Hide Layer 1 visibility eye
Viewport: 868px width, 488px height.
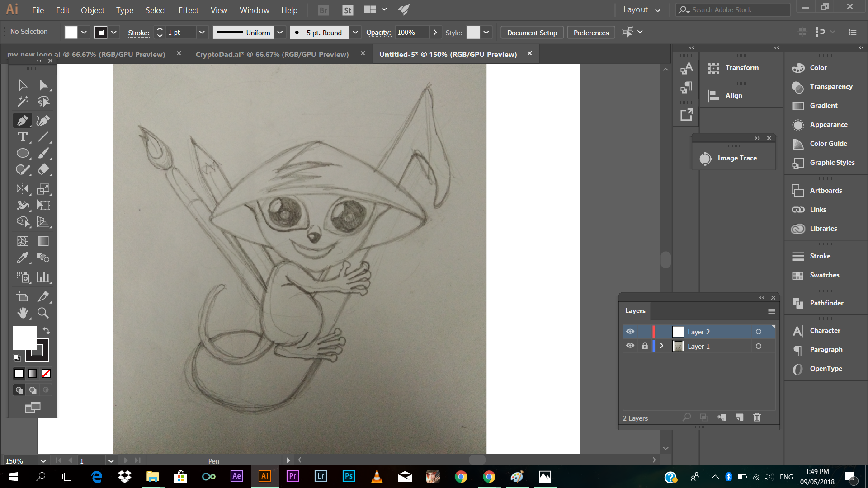pos(630,346)
